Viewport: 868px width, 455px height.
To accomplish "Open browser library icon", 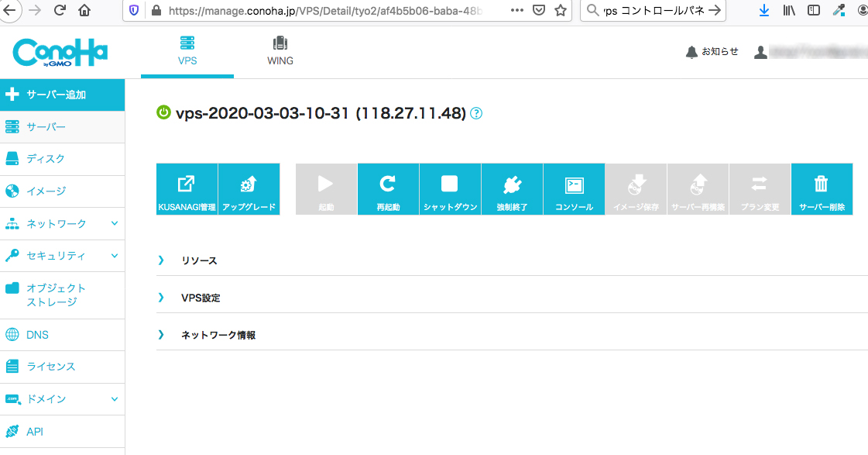I will click(789, 10).
